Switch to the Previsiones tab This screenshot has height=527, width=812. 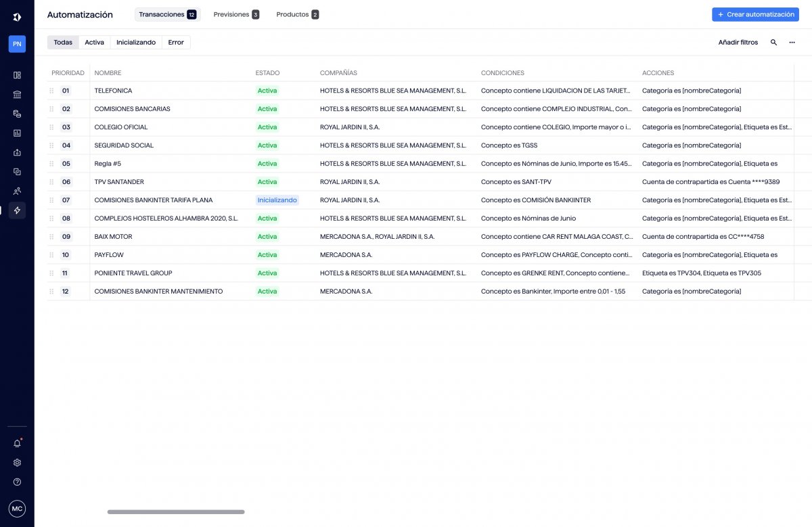pos(235,14)
